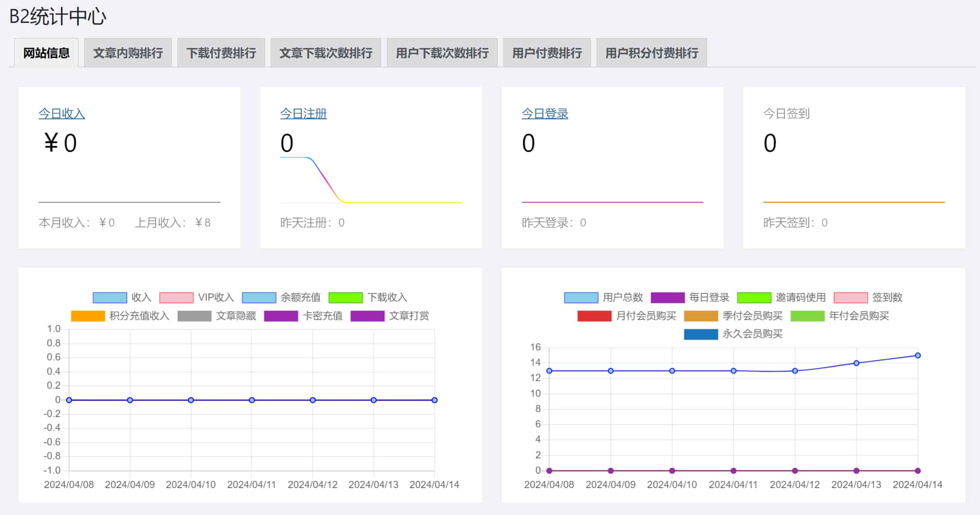Click 昨天登录: 0 text
The image size is (980, 515).
tap(554, 223)
